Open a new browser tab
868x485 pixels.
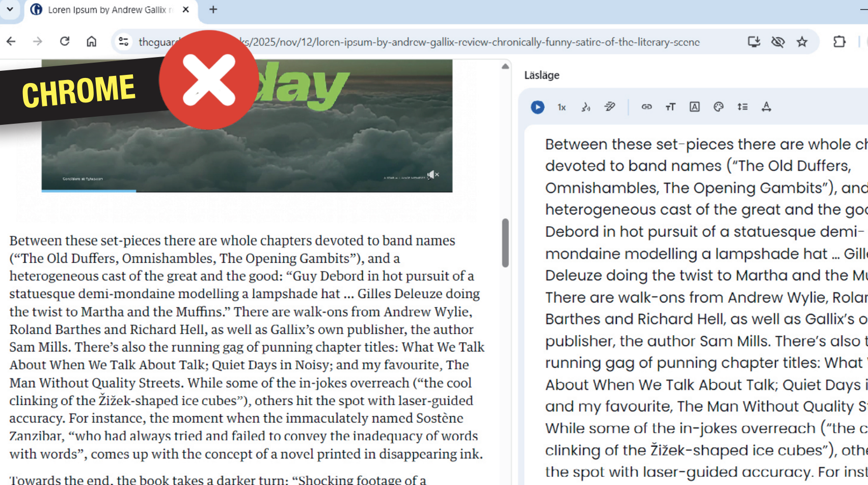point(213,10)
